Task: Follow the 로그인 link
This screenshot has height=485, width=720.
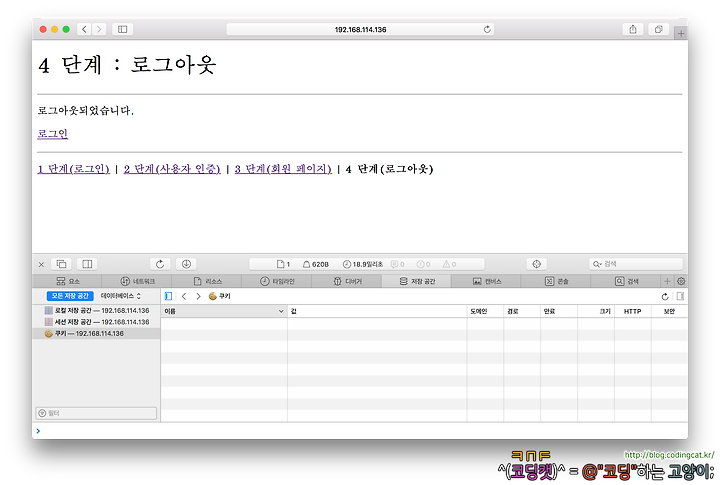Action: [x=53, y=134]
